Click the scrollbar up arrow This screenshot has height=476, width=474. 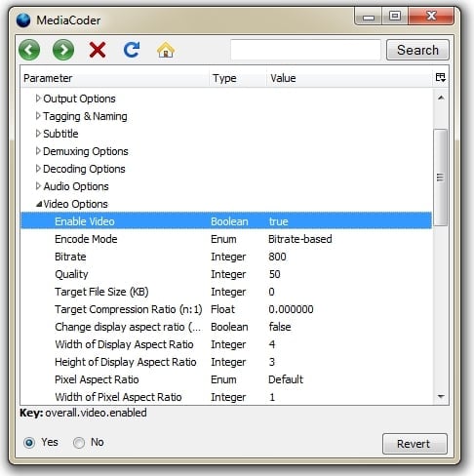click(x=441, y=98)
